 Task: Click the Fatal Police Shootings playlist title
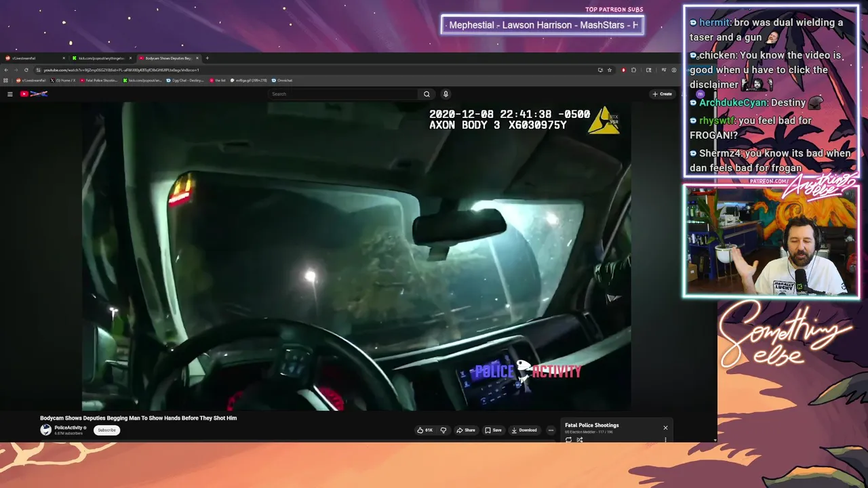(592, 425)
